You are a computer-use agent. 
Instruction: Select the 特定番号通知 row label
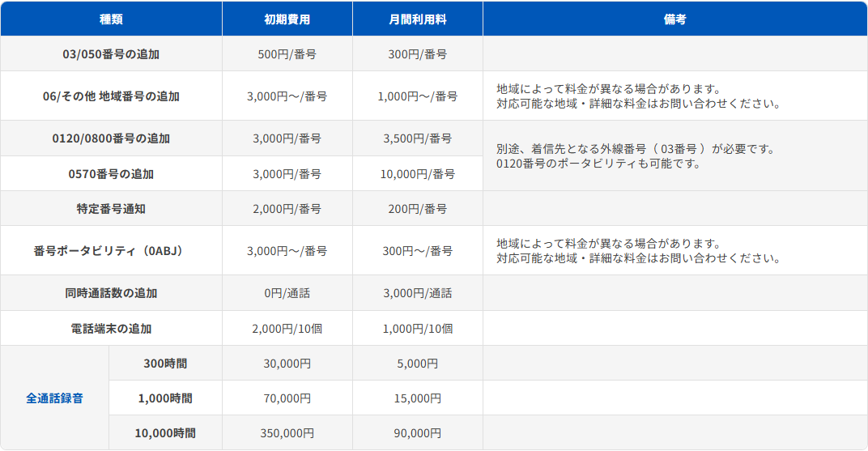tap(111, 209)
